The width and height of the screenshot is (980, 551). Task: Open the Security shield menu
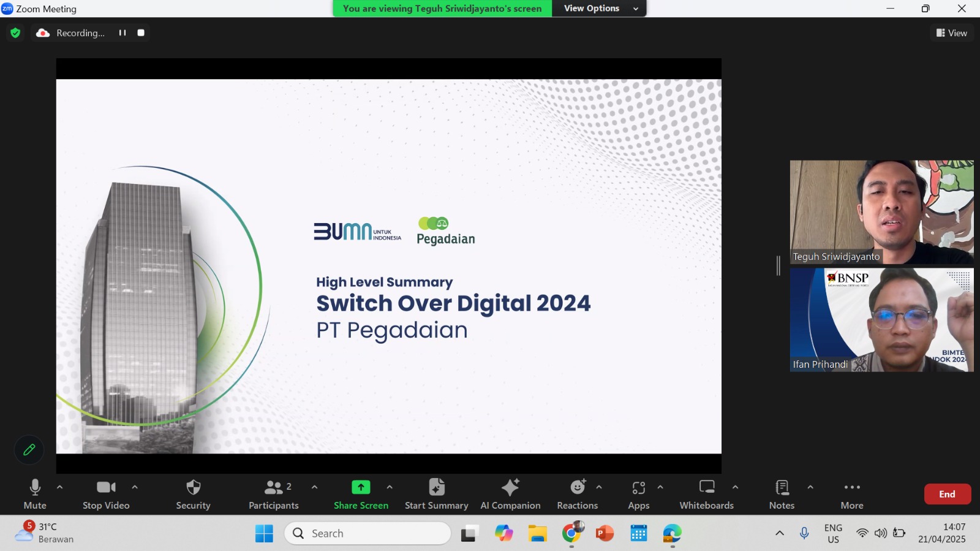coord(193,494)
